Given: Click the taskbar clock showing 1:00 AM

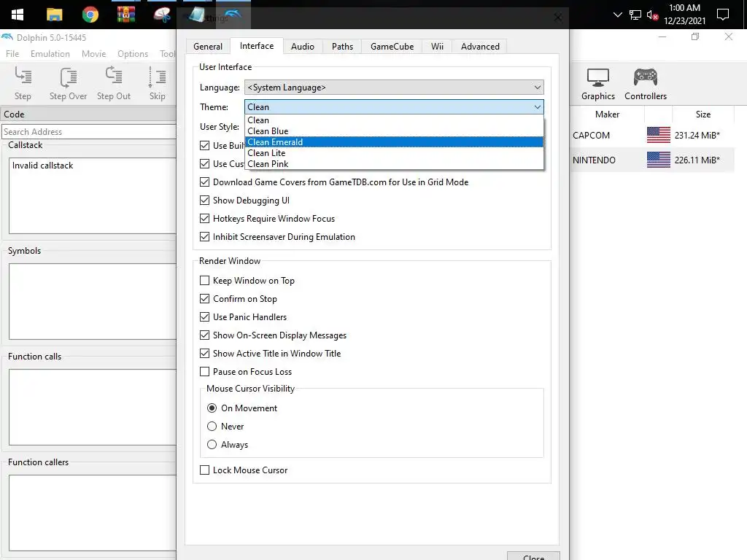Looking at the screenshot, I should (x=684, y=15).
